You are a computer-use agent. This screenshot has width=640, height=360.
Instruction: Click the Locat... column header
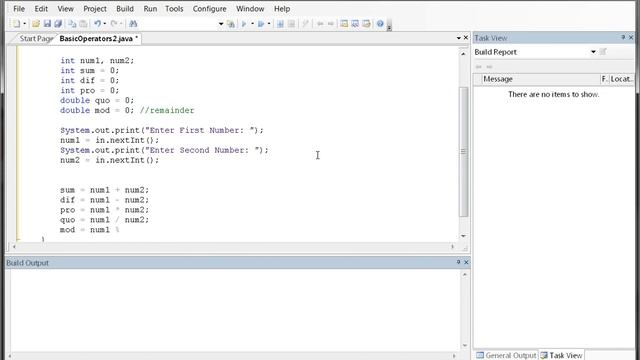622,79
